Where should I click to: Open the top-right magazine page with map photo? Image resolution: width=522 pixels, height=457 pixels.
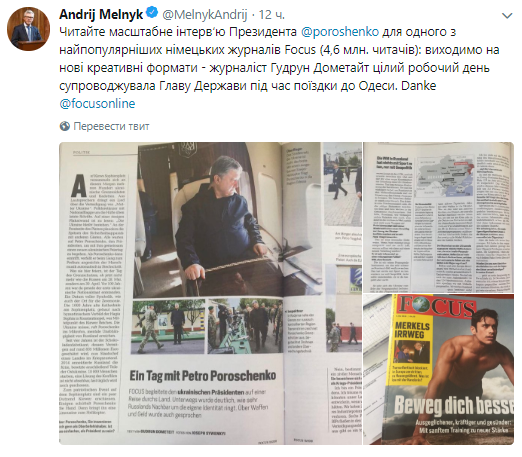pyautogui.click(x=438, y=217)
